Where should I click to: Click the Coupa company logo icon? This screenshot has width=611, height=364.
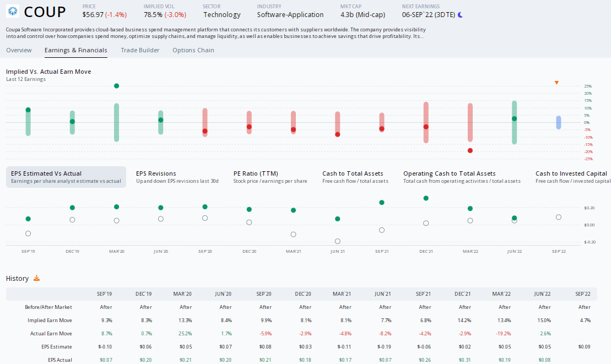(x=13, y=12)
